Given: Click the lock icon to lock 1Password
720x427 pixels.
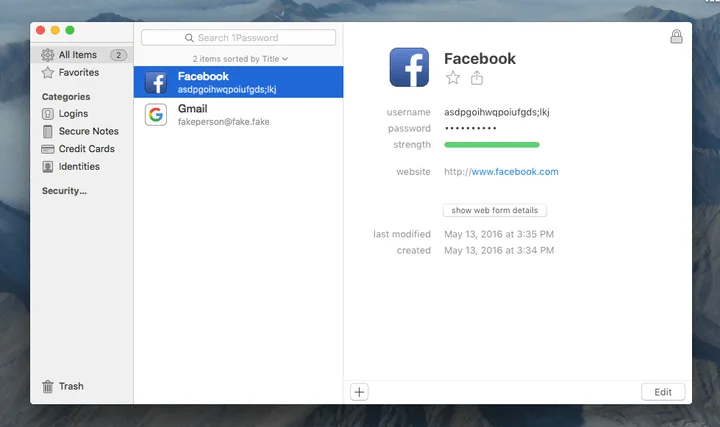Looking at the screenshot, I should [x=676, y=37].
